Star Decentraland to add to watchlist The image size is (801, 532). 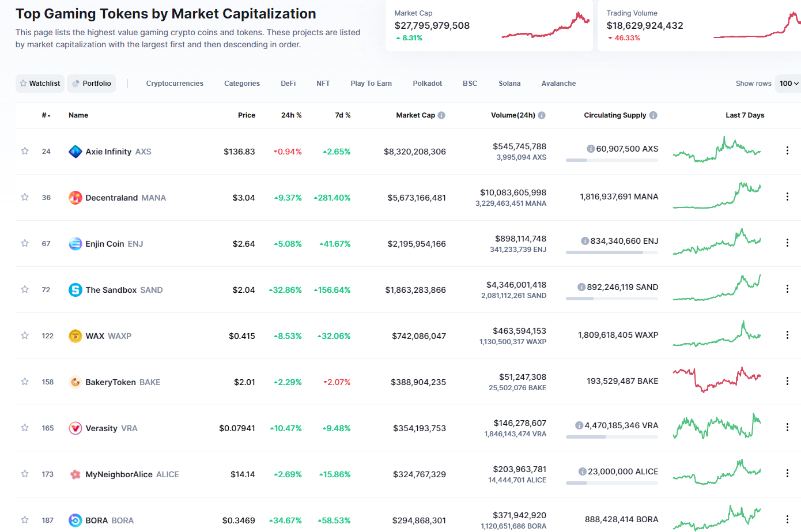pos(25,197)
